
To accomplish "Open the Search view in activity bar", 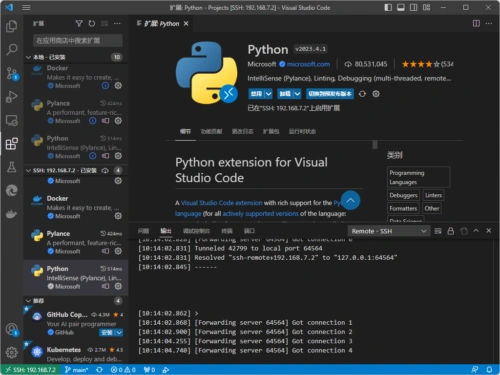I will tap(12, 50).
